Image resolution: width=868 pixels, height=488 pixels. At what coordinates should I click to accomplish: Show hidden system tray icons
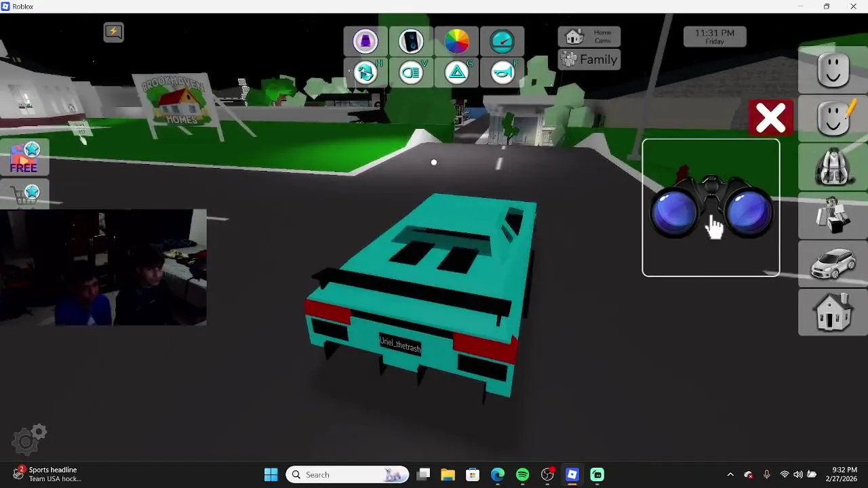tap(730, 474)
